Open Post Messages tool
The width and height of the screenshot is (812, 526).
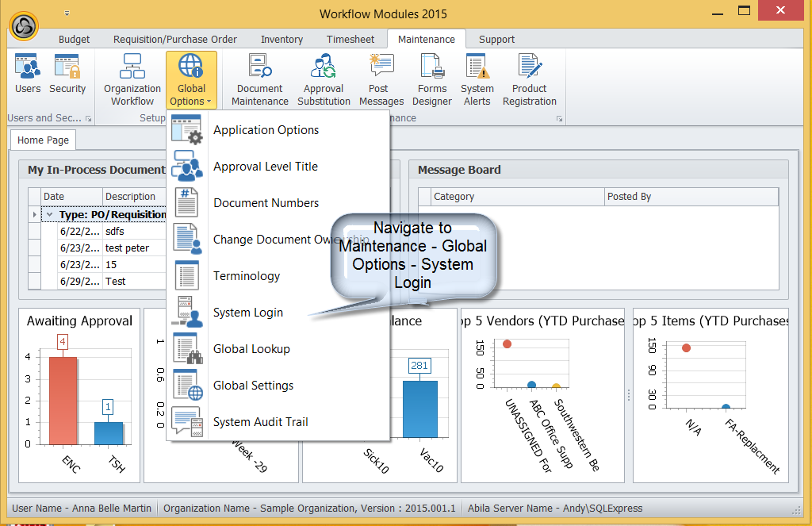click(x=381, y=79)
